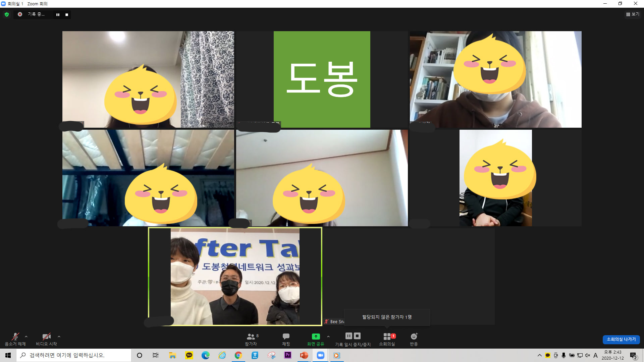This screenshot has width=644, height=362.
Task: Open Google Chrome from taskbar
Action: [238, 355]
